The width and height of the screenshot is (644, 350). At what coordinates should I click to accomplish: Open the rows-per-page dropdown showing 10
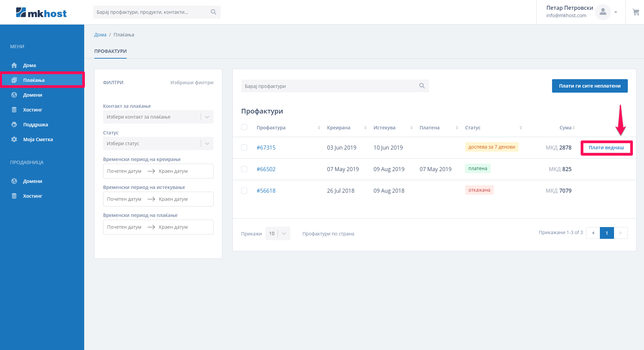point(278,233)
